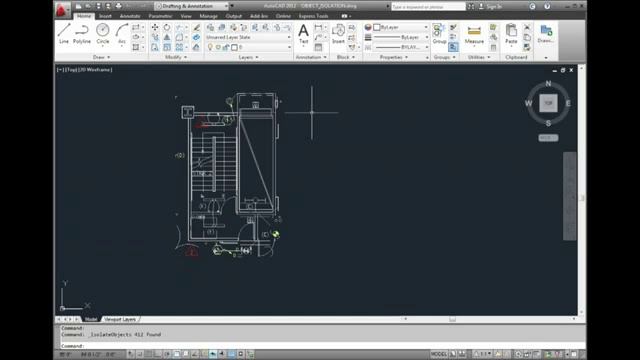Image resolution: width=640 pixels, height=360 pixels.
Task: Click the Move tool in Modify panel
Action: pos(155,27)
